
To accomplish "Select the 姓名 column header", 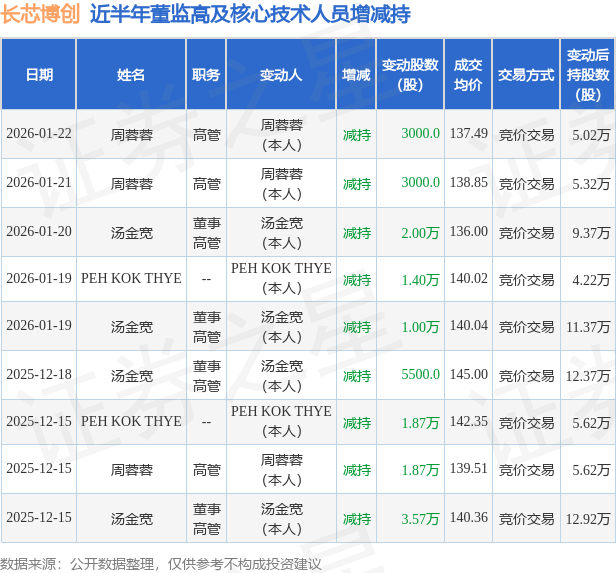I will pos(131,74).
